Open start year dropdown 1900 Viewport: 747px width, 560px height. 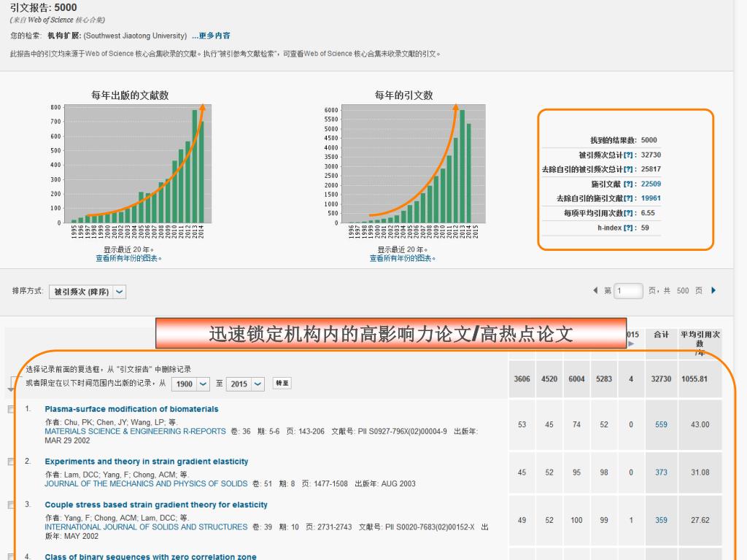pos(190,384)
